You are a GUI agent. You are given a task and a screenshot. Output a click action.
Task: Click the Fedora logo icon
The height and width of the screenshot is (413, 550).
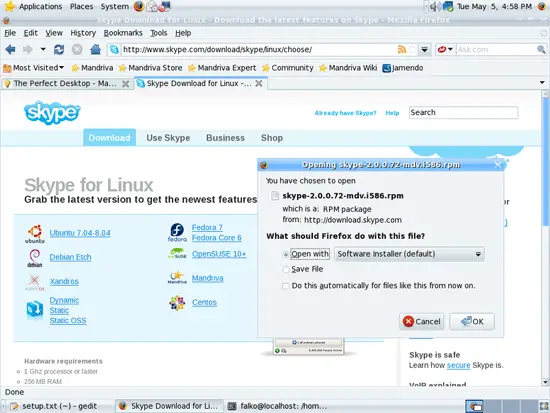(177, 233)
